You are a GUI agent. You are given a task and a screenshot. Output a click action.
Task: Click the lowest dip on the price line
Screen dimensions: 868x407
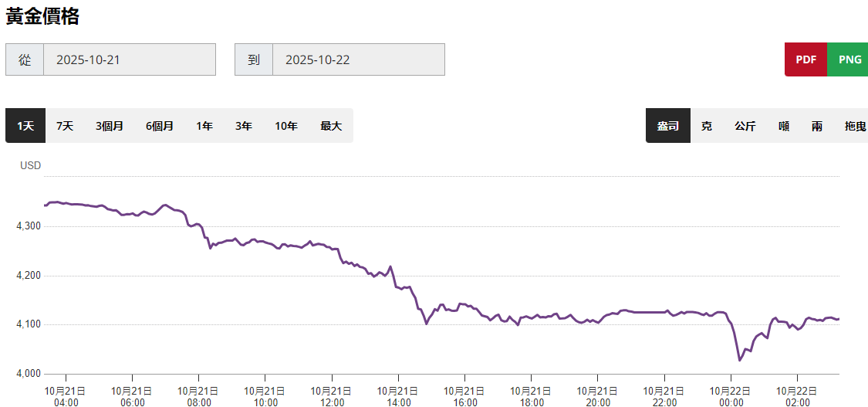tap(740, 360)
